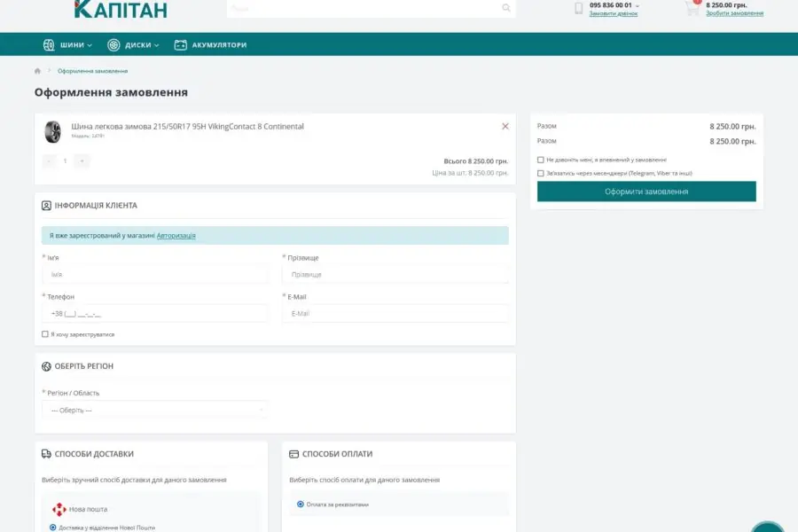Enable 'Не дзвоніть мені' checkbox
798x532 pixels.
click(x=541, y=160)
